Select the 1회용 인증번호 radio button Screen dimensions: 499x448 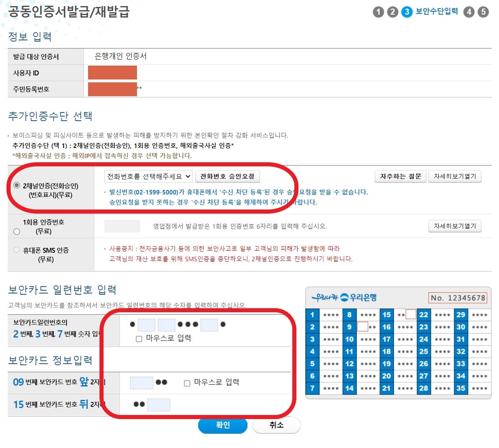click(17, 231)
